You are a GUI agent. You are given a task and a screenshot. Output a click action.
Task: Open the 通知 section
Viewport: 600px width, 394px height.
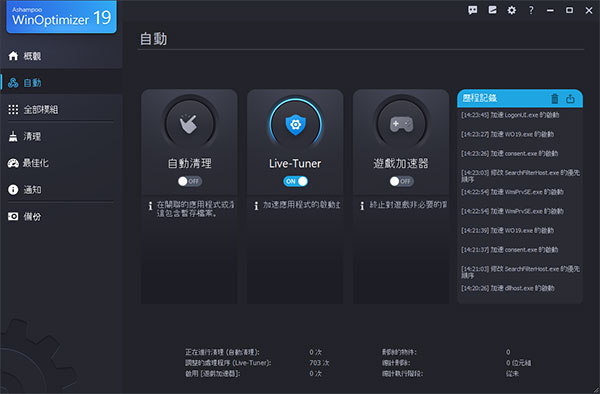coord(61,190)
